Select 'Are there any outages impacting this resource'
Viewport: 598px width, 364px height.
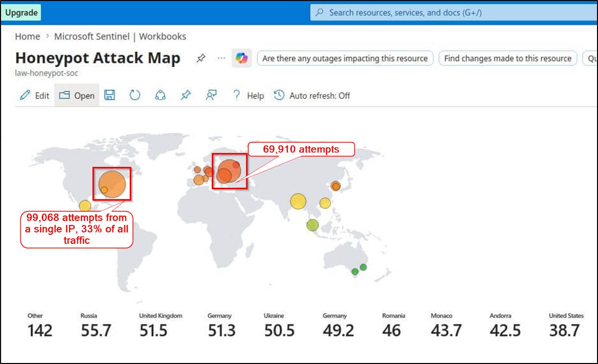coord(345,58)
